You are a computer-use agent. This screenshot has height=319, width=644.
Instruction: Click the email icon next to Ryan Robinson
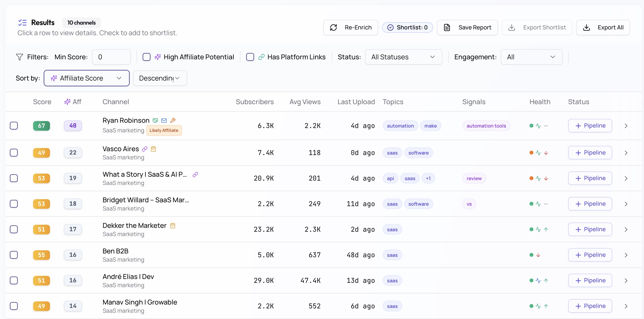pyautogui.click(x=164, y=121)
